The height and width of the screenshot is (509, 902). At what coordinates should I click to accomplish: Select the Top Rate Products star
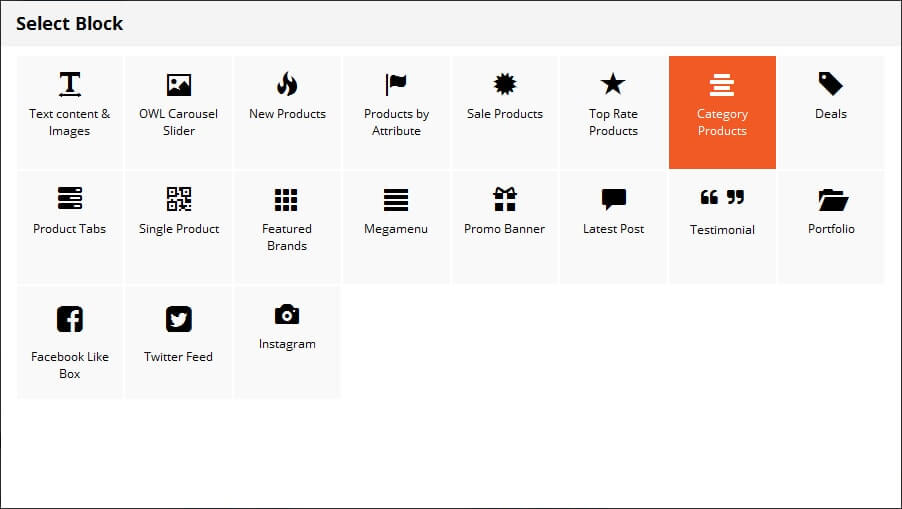613,84
